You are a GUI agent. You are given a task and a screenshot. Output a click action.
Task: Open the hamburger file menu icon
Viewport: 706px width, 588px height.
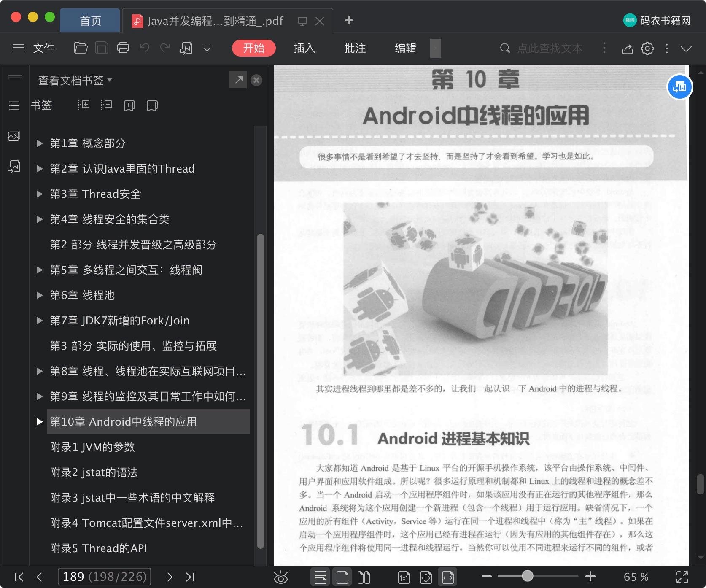(x=18, y=48)
